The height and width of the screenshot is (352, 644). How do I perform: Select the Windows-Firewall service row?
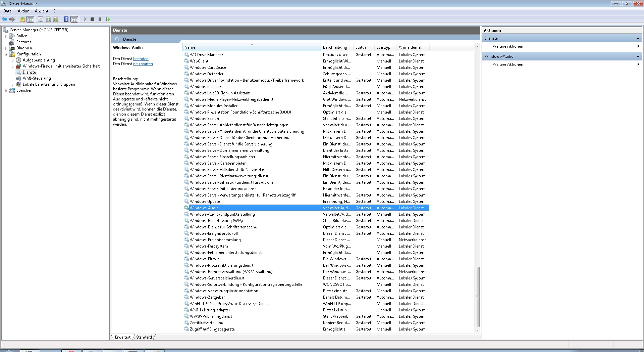tap(306, 259)
